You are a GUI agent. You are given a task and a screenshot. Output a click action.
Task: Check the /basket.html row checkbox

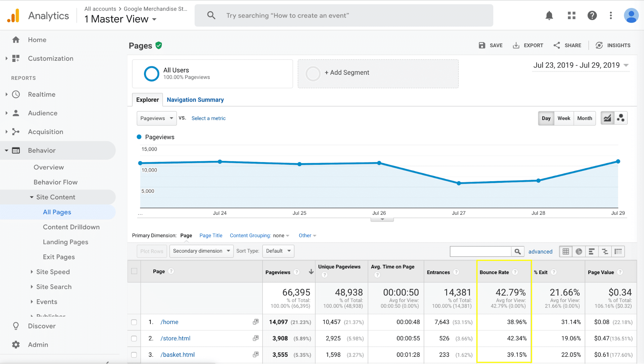(x=134, y=355)
